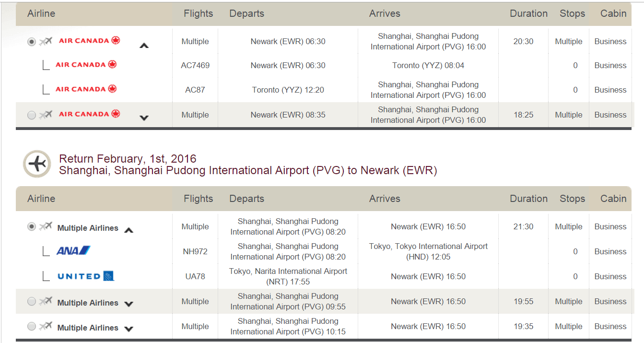Click Air Canada logo in 08:35 row
This screenshot has width=644, height=343.
(89, 114)
